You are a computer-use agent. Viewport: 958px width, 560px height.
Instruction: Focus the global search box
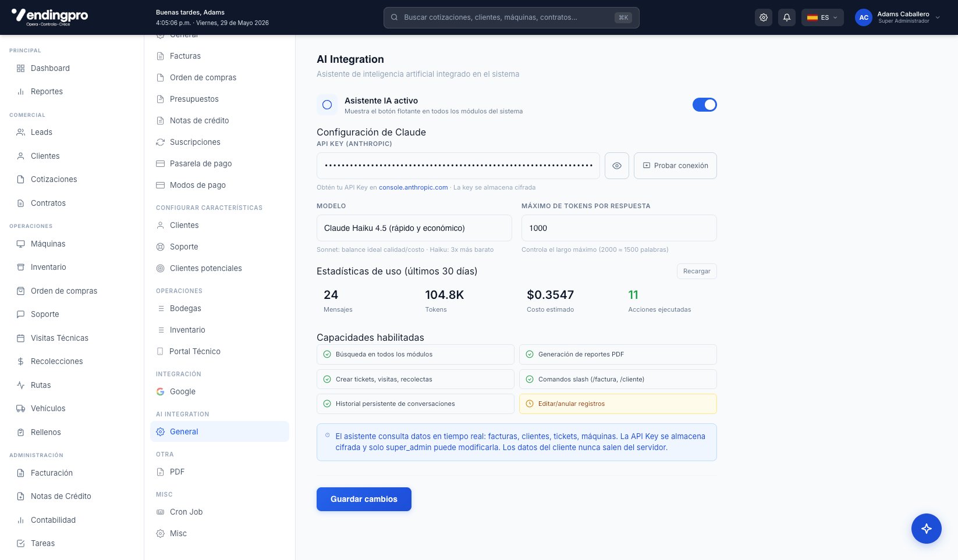pyautogui.click(x=511, y=17)
